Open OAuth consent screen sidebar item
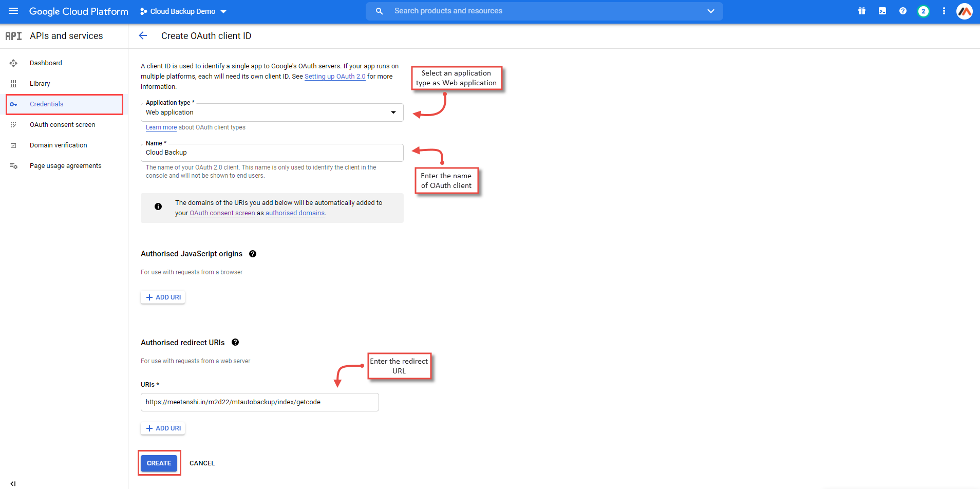Screen dimensions: 980x489 coord(63,124)
